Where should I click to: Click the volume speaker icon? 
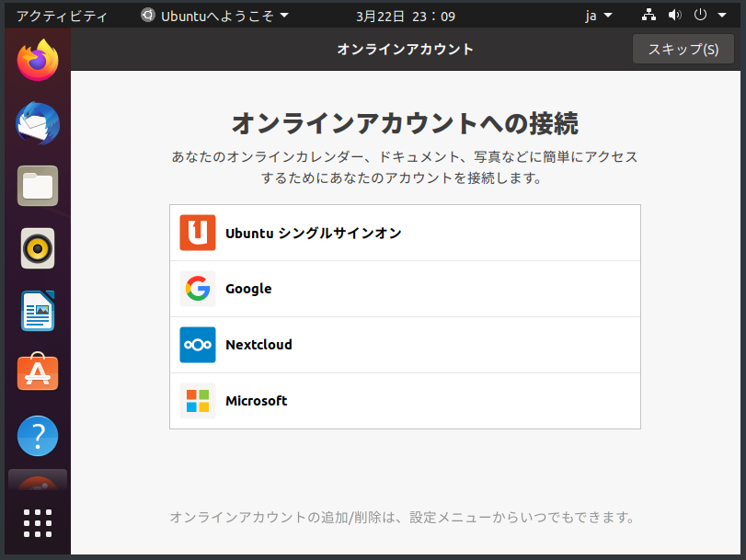(x=674, y=16)
